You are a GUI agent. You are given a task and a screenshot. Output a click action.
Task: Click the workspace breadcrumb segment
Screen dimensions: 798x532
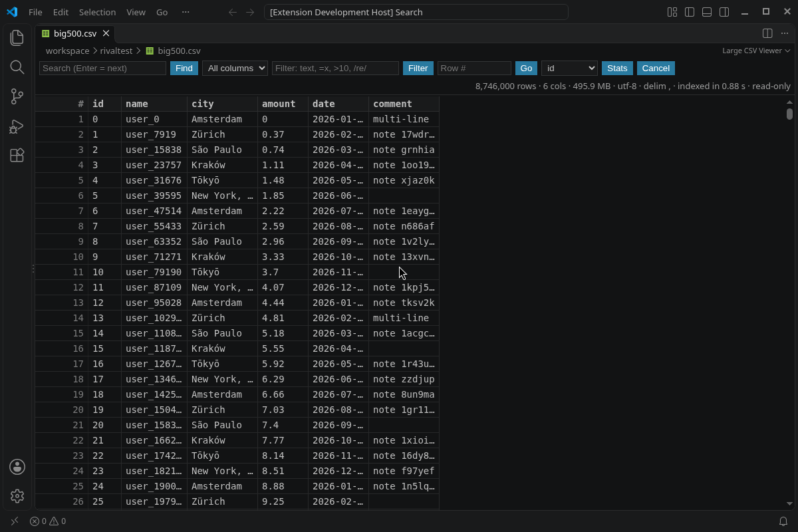click(67, 51)
